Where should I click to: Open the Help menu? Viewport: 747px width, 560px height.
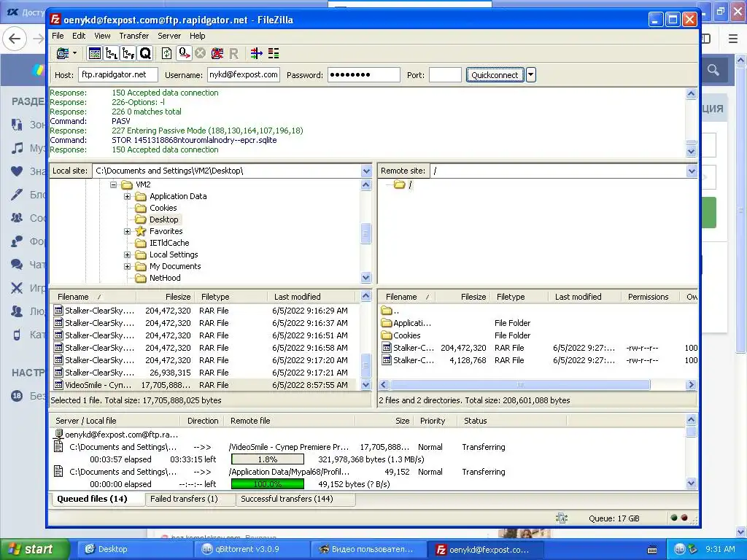pos(197,36)
